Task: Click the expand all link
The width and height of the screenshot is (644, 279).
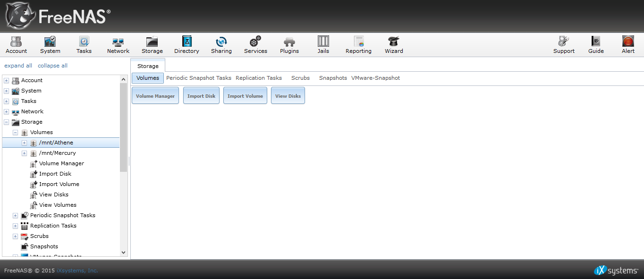Action: 18,66
